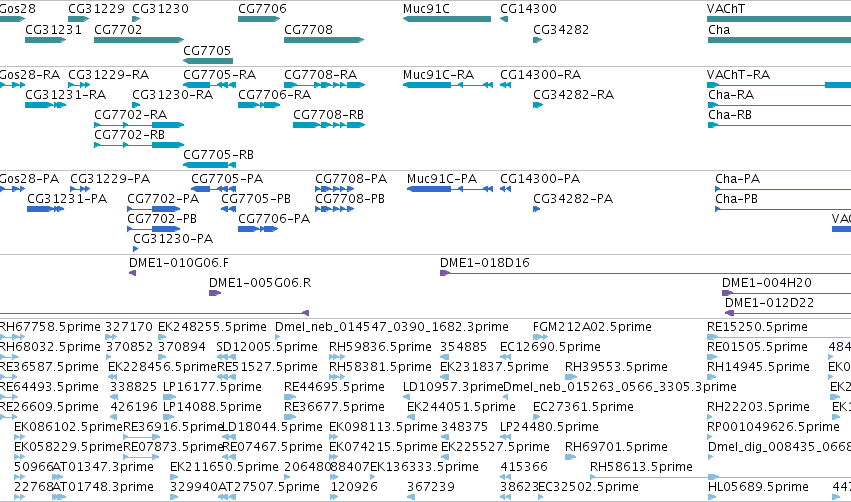Screen dimensions: 851x502
Task: Select EST EK248255.5prime
Action: point(162,337)
